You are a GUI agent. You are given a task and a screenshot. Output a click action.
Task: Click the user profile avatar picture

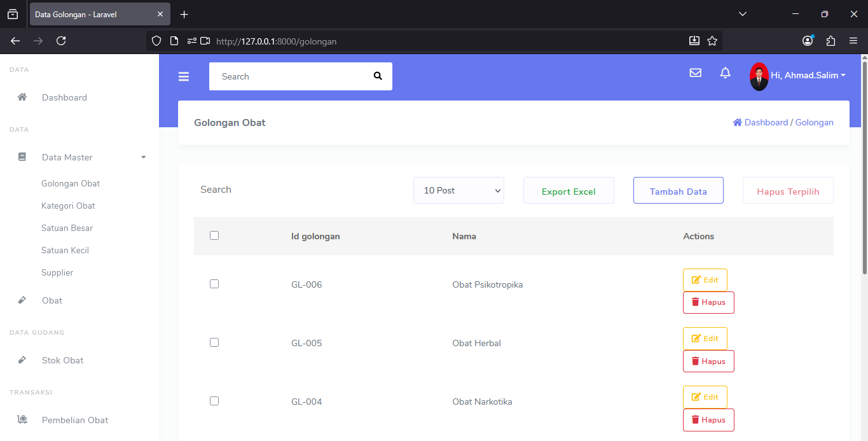(759, 76)
